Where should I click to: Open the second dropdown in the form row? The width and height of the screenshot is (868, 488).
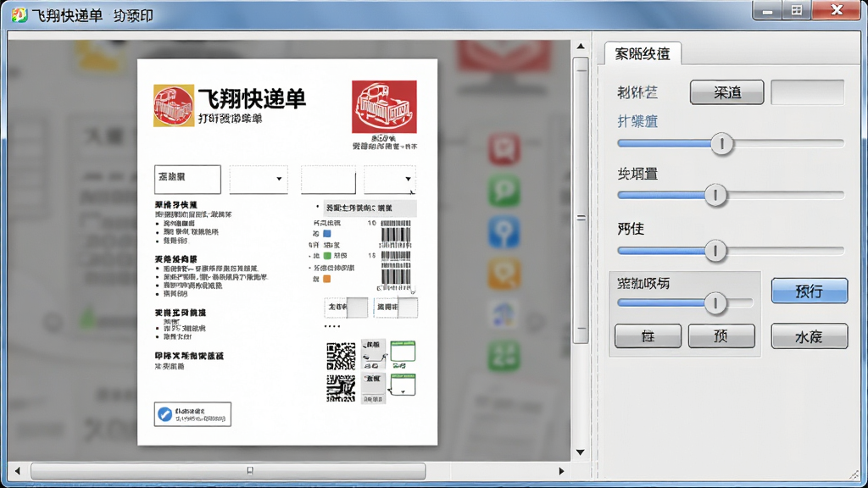[x=390, y=179]
